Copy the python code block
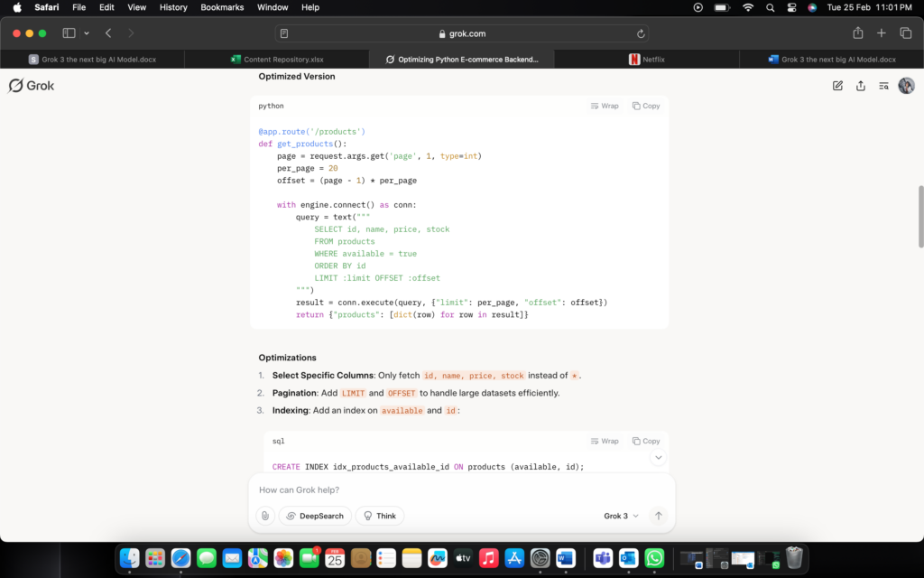 coord(646,106)
